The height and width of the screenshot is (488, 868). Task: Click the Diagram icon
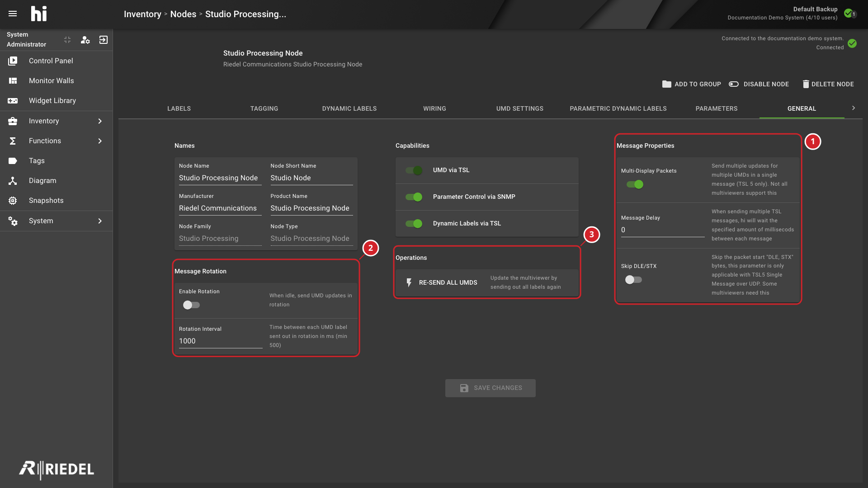point(13,180)
